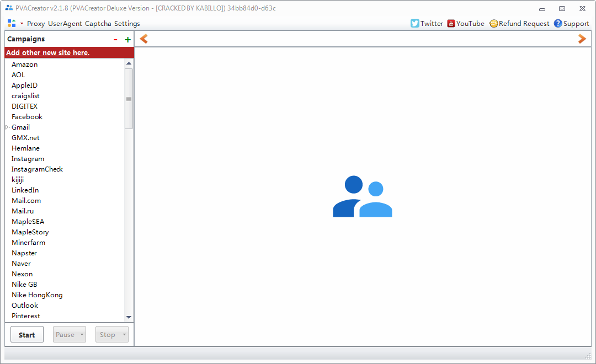Add a campaign with the green plus icon

click(127, 39)
